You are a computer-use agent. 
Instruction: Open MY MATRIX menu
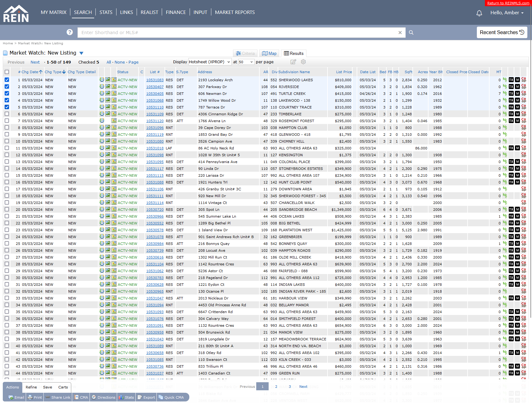tap(54, 12)
